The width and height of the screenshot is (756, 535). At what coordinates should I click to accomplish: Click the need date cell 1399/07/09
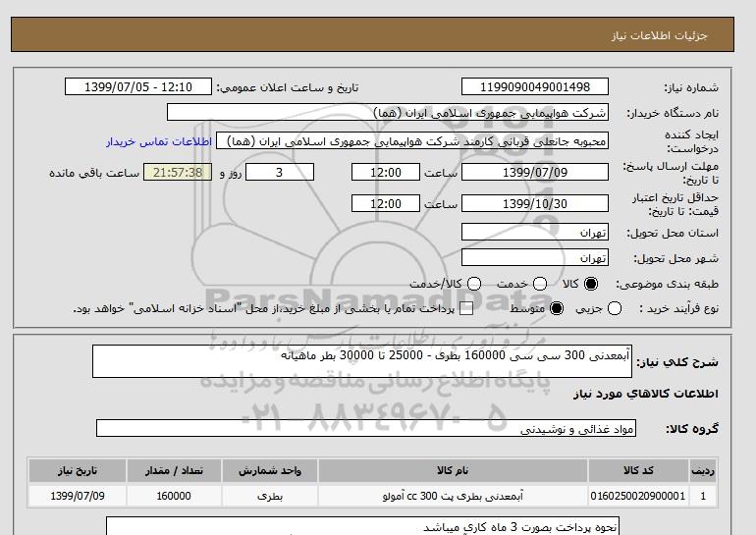coord(78,496)
